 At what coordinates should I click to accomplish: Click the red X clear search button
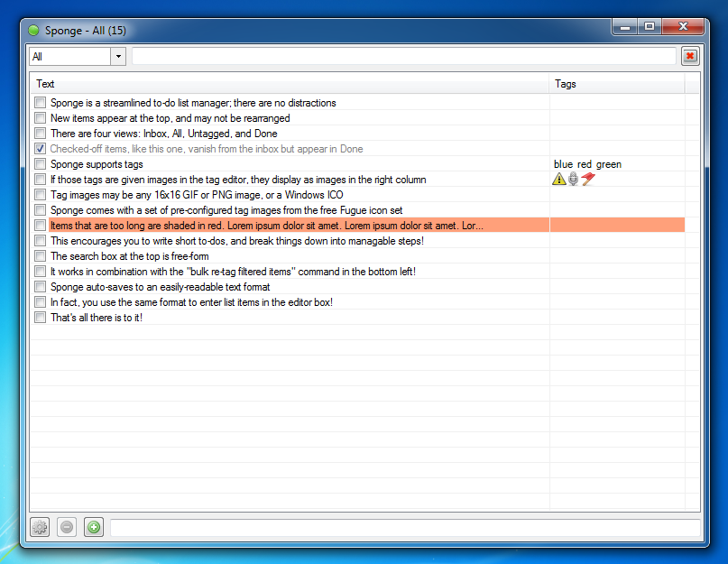pyautogui.click(x=690, y=56)
